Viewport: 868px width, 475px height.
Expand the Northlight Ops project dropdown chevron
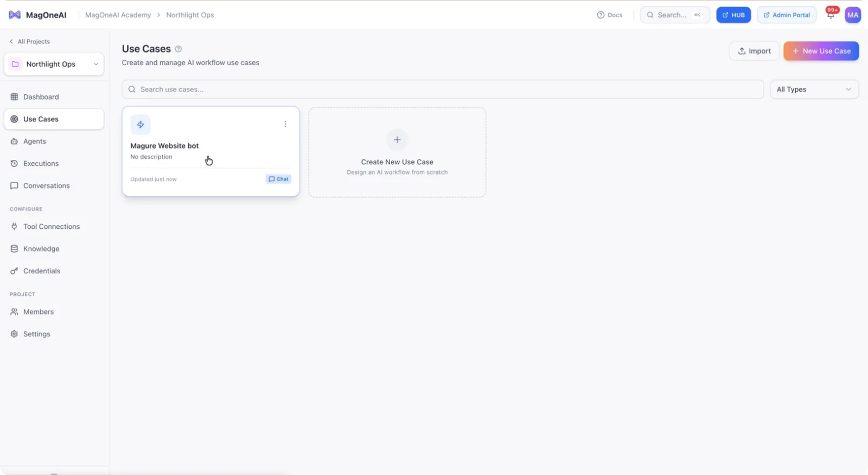point(96,64)
